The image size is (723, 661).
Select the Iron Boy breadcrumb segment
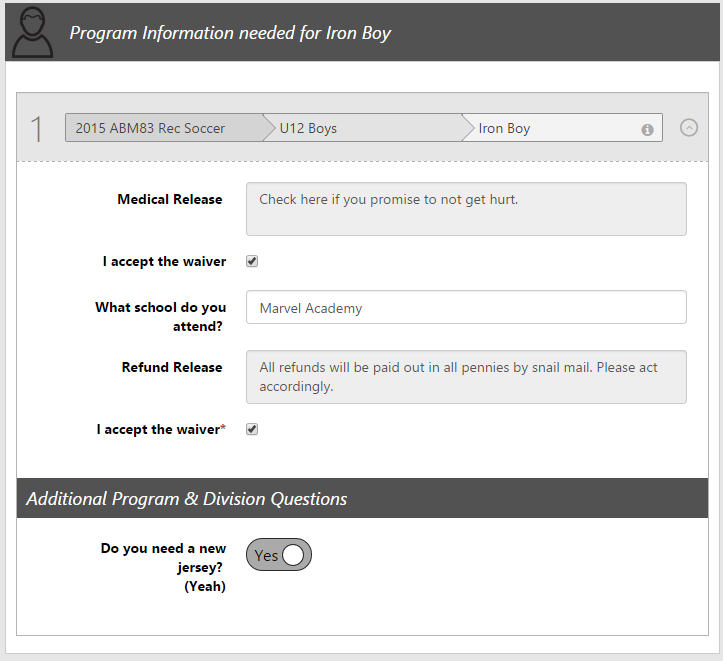(x=563, y=128)
